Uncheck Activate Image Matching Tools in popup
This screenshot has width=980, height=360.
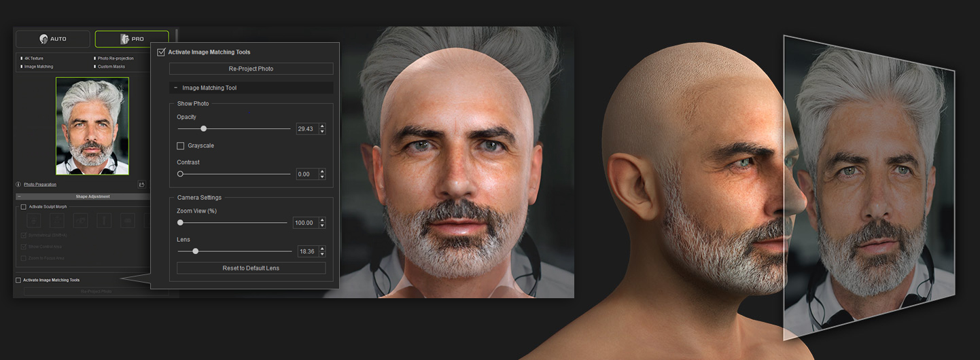click(x=161, y=52)
